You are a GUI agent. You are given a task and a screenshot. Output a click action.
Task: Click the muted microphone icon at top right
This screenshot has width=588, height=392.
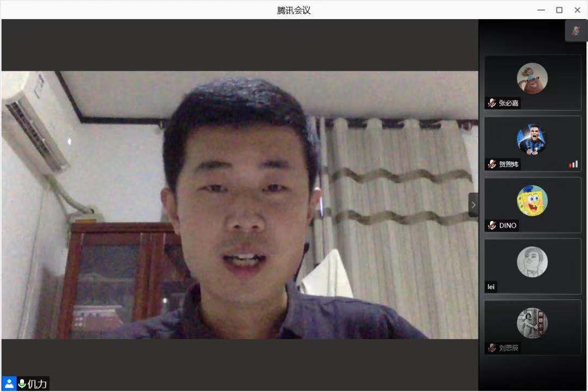(575, 31)
